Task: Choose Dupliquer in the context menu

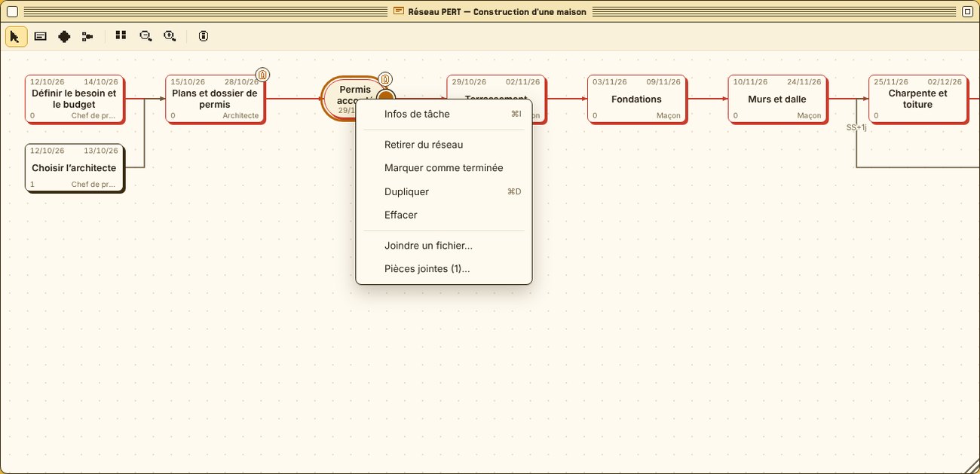Action: tap(444, 191)
